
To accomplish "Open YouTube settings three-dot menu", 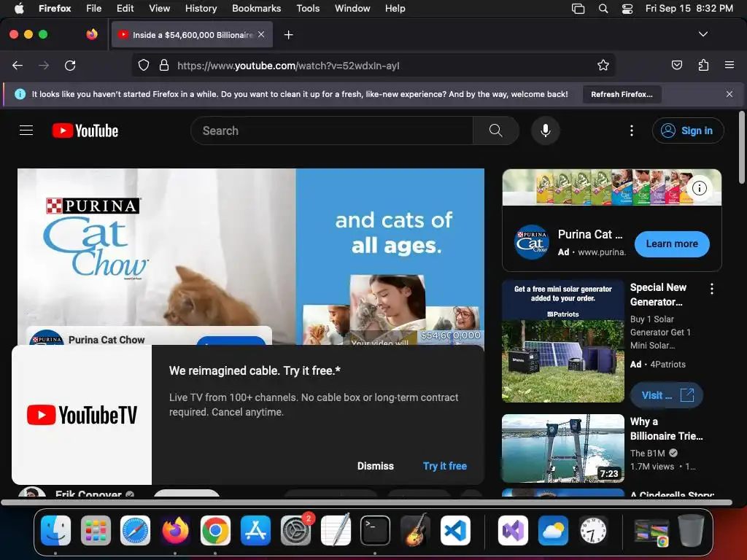I will coord(632,131).
